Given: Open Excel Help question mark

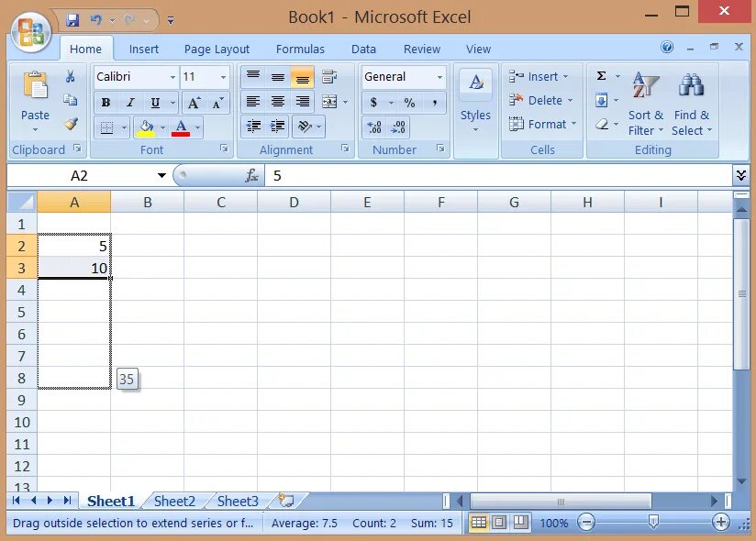Looking at the screenshot, I should [x=667, y=47].
